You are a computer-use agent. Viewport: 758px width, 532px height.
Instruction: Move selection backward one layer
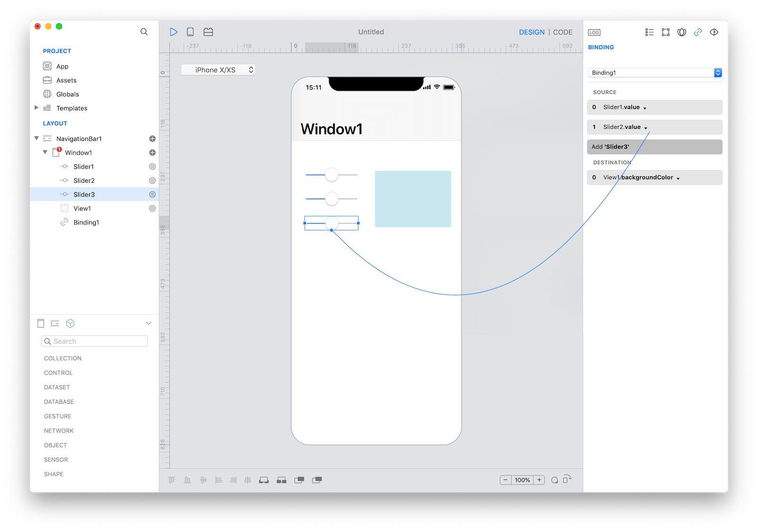tap(317, 480)
